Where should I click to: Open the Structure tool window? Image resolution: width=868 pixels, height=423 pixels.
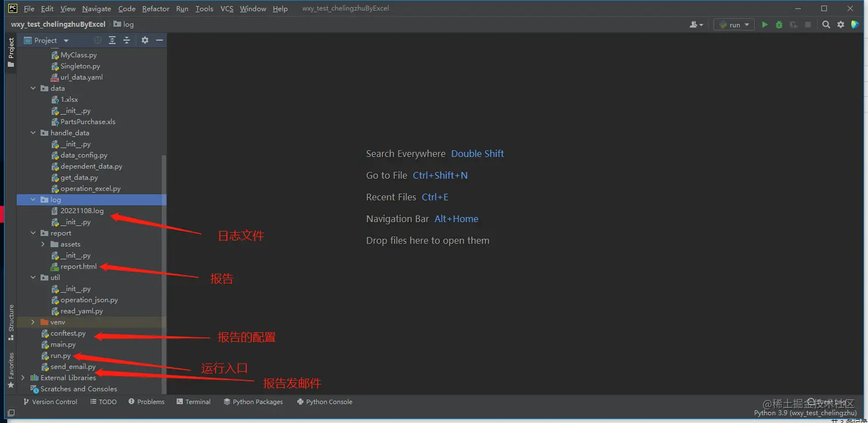11,322
